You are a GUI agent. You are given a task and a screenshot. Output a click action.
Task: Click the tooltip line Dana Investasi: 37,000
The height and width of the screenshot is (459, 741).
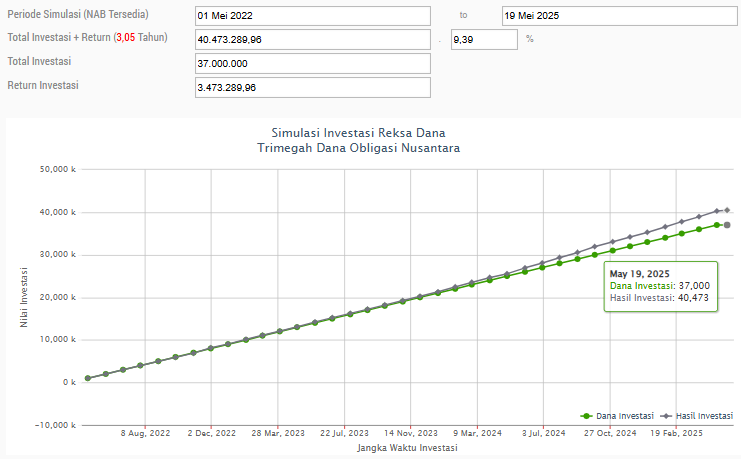pyautogui.click(x=660, y=286)
